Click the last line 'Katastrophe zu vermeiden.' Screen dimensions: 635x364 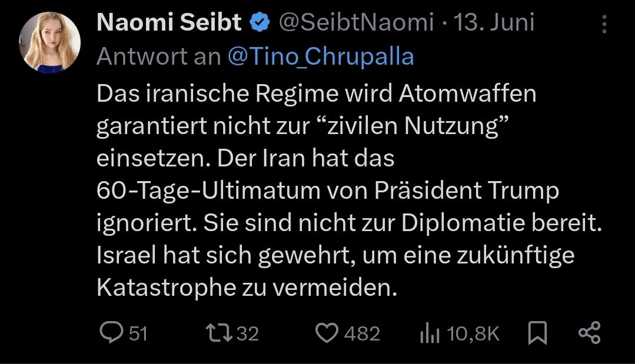(x=244, y=288)
